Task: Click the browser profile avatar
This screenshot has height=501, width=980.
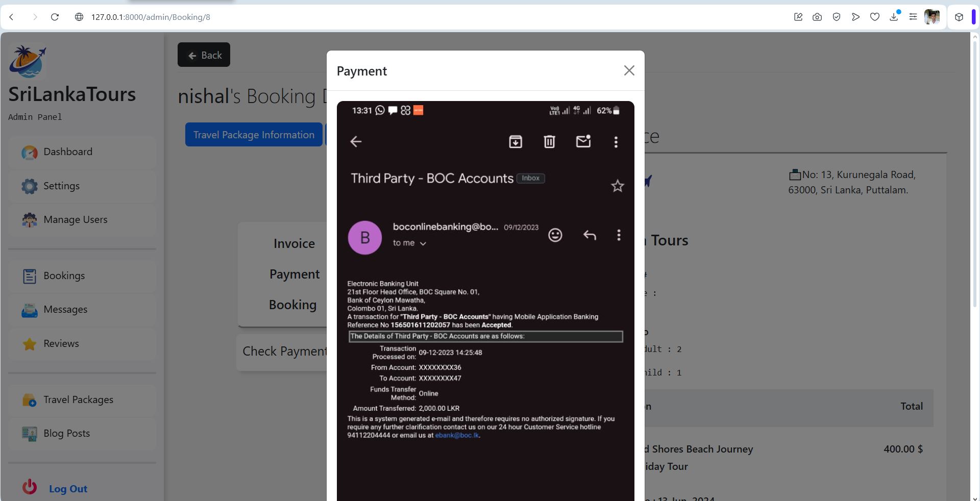Action: (x=932, y=17)
